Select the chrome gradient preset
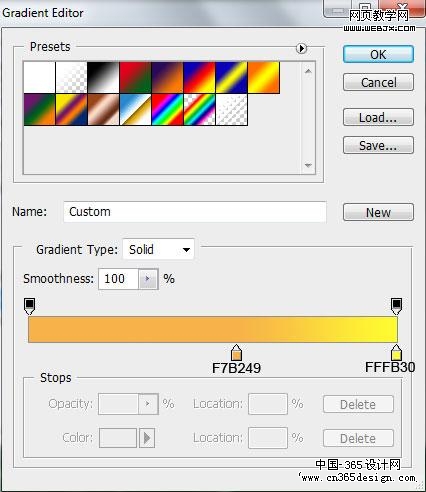The width and height of the screenshot is (426, 492). (135, 109)
